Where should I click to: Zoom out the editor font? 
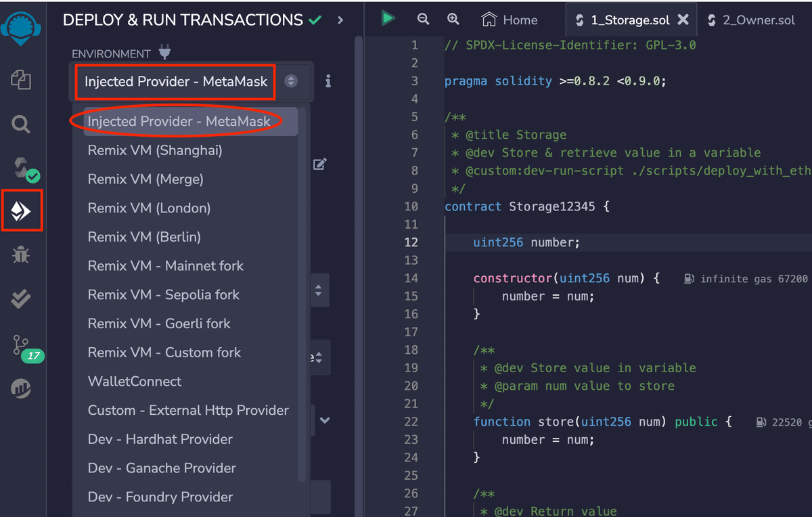pyautogui.click(x=424, y=19)
